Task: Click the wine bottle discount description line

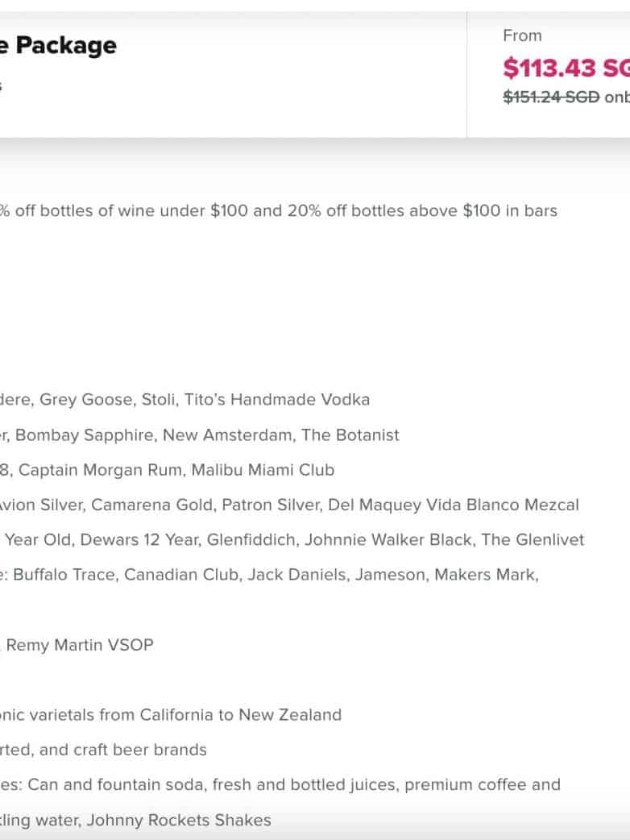Action: 278,211
